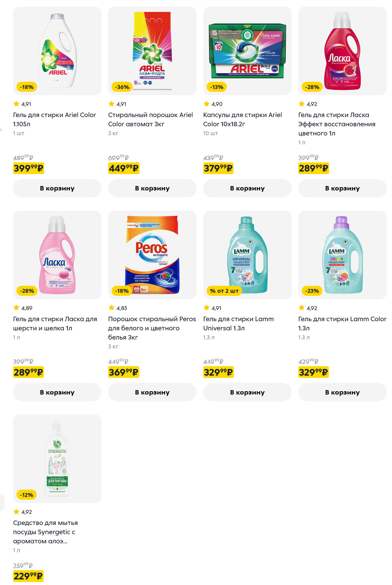Open Synergetic dishwashing bottle image
Image resolution: width=392 pixels, height=585 pixels.
[57, 459]
